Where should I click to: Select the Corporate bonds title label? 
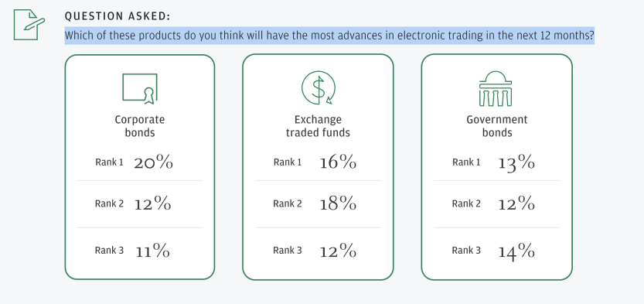(140, 126)
